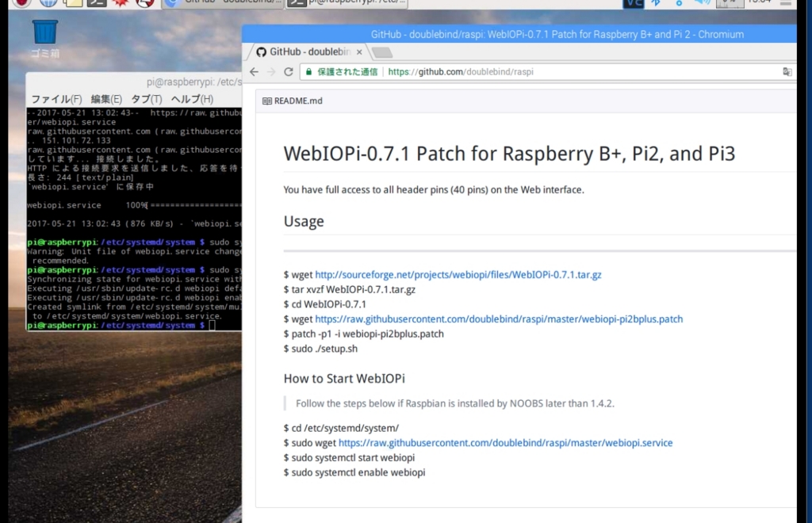The image size is (812, 523).
Task: Switch to the GitHub Chromium taskbar button
Action: pos(223,2)
